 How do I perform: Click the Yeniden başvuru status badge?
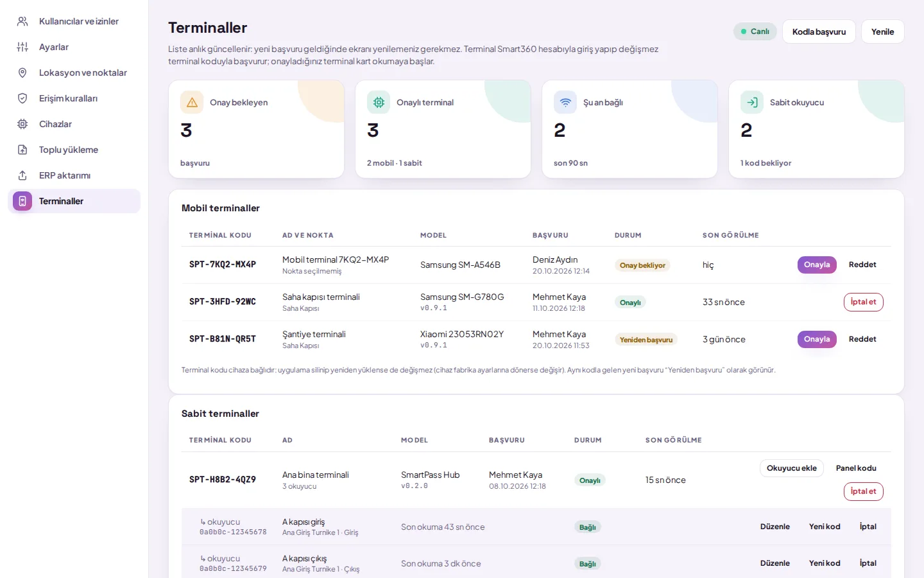[x=646, y=340]
